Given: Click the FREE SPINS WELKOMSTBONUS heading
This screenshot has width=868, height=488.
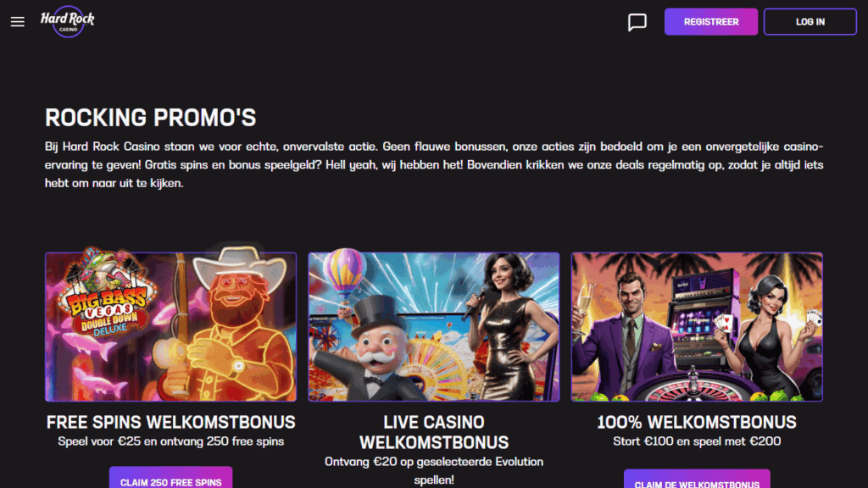Looking at the screenshot, I should point(170,421).
